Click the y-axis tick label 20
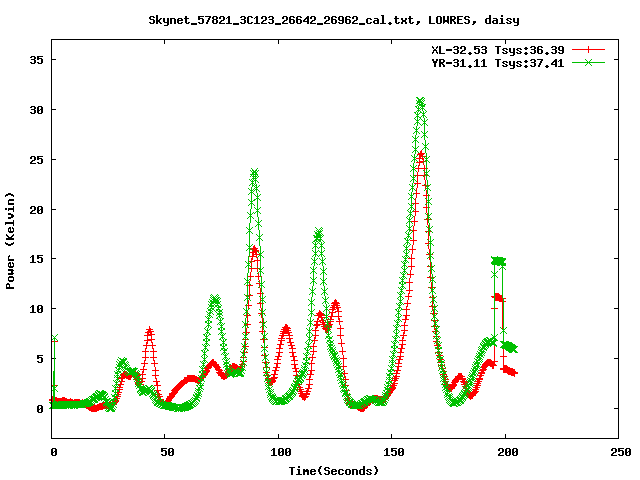Image resolution: width=640 pixels, height=480 pixels. 36,209
